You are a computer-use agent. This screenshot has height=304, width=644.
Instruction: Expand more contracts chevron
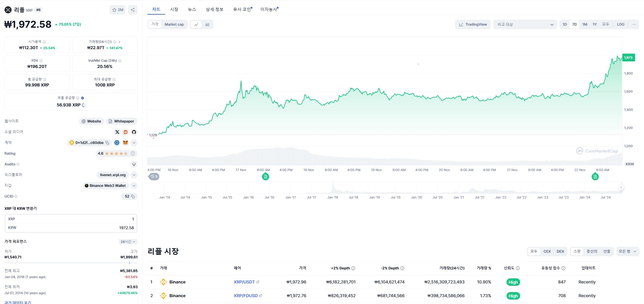tap(134, 143)
